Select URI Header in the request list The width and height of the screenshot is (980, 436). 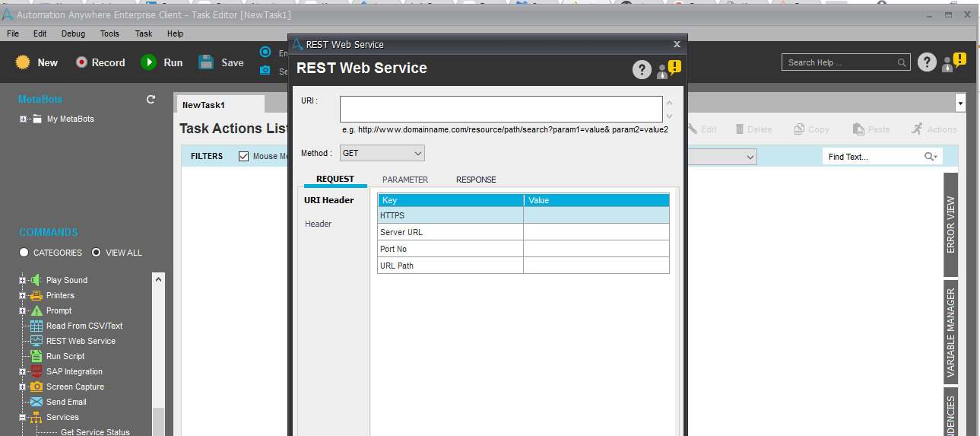click(x=329, y=200)
